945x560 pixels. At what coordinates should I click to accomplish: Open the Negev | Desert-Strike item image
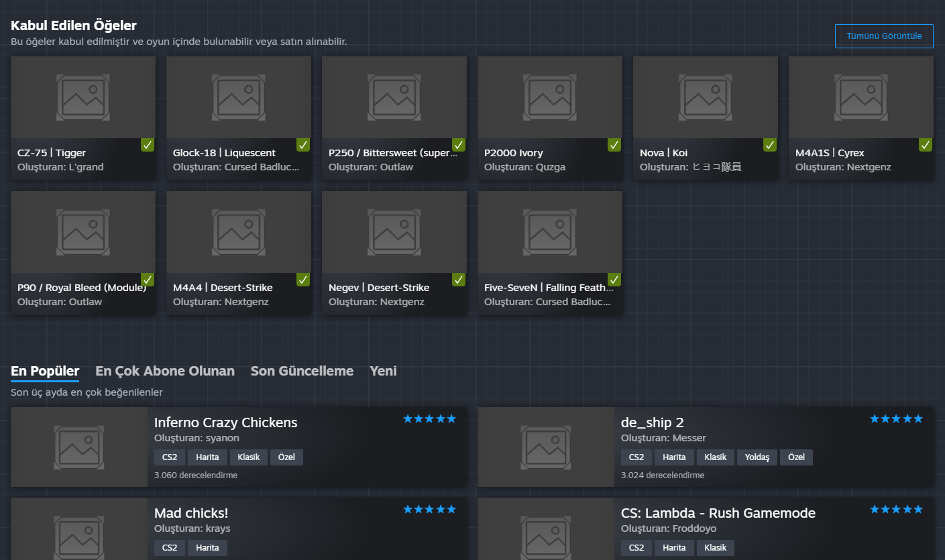(394, 232)
